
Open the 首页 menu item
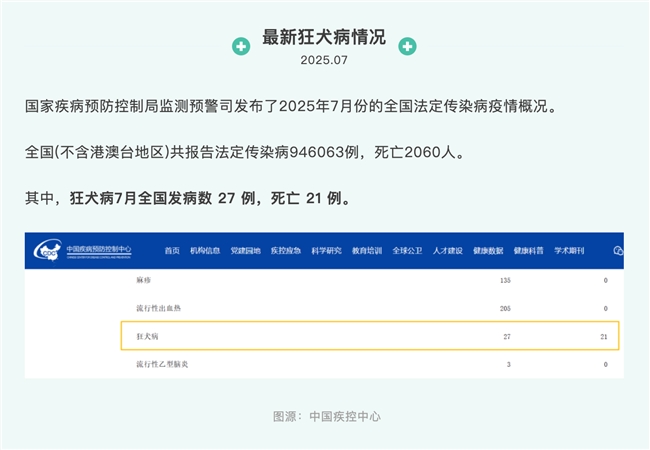point(173,251)
